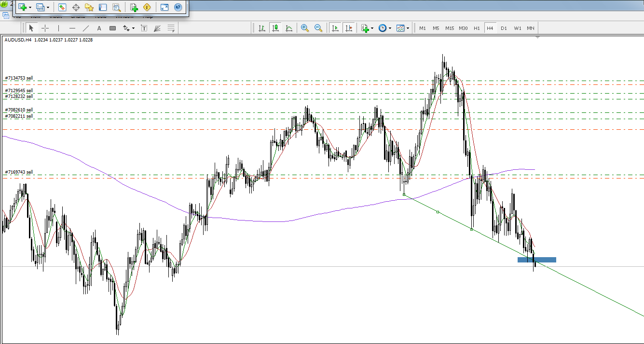Switch timeframe to MN
Screen dimensions: 644x344
[x=531, y=28]
